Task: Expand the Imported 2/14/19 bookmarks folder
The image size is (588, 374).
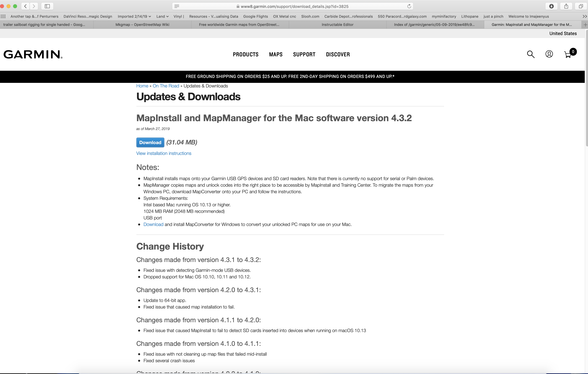Action: (x=134, y=16)
